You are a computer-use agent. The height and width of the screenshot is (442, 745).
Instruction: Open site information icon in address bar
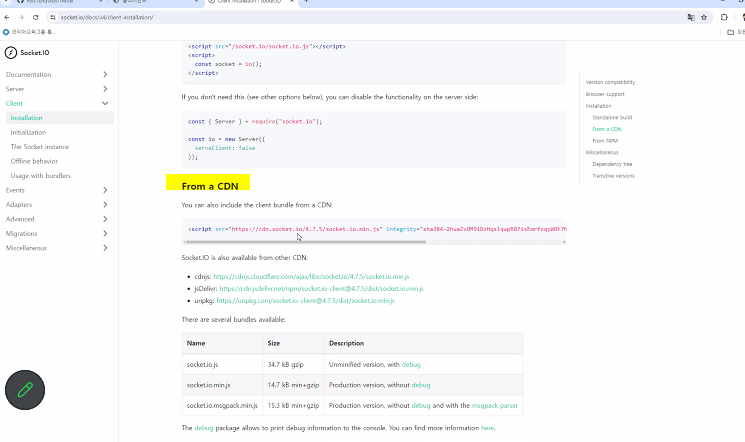[x=53, y=17]
